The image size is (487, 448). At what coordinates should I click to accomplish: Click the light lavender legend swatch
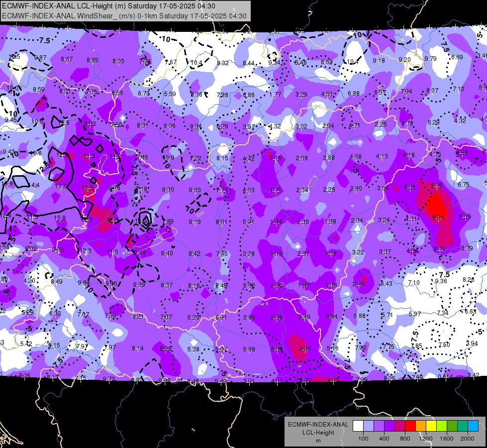369,426
